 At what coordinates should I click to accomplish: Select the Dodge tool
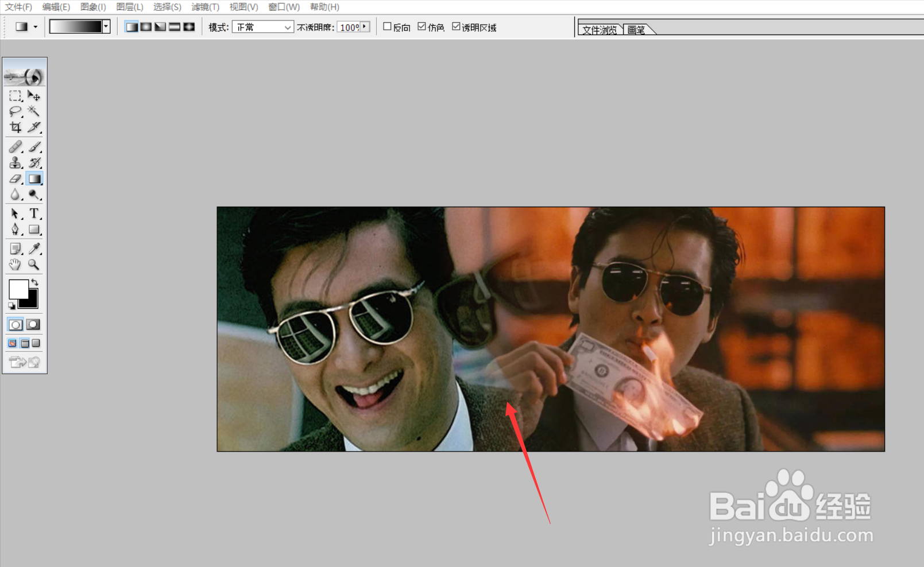(x=34, y=195)
